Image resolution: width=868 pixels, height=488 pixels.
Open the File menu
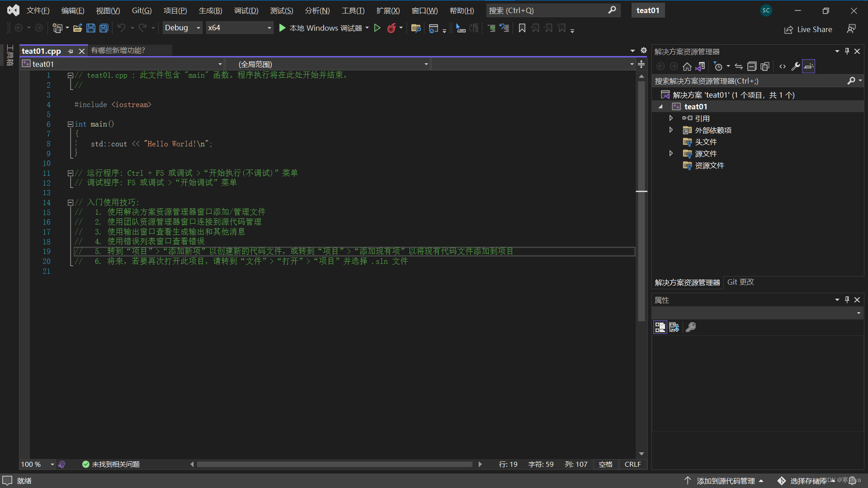38,10
